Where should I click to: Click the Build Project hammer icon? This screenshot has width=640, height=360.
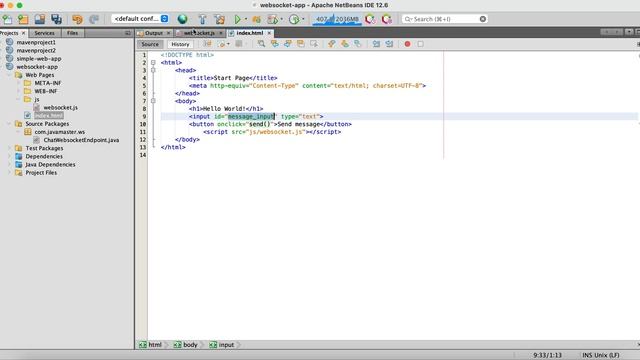(x=202, y=19)
